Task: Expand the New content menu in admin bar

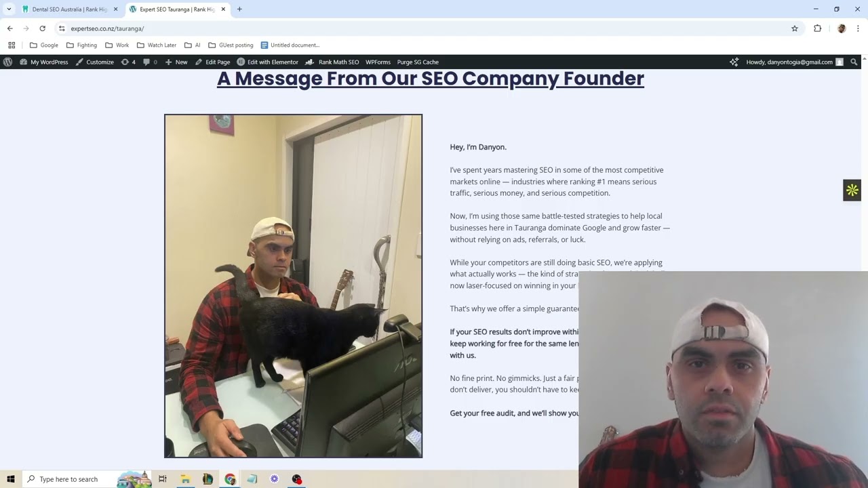Action: pyautogui.click(x=176, y=62)
